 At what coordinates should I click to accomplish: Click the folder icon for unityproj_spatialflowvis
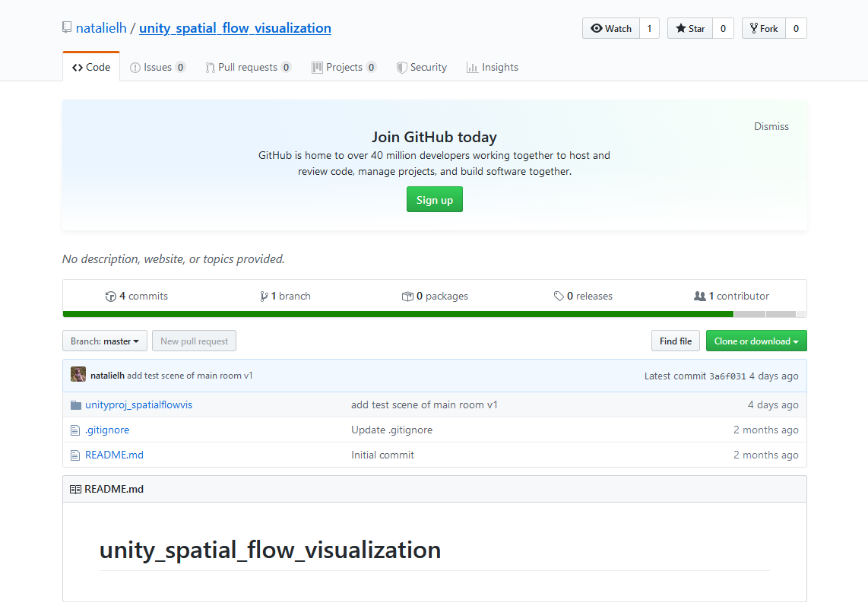(x=76, y=405)
